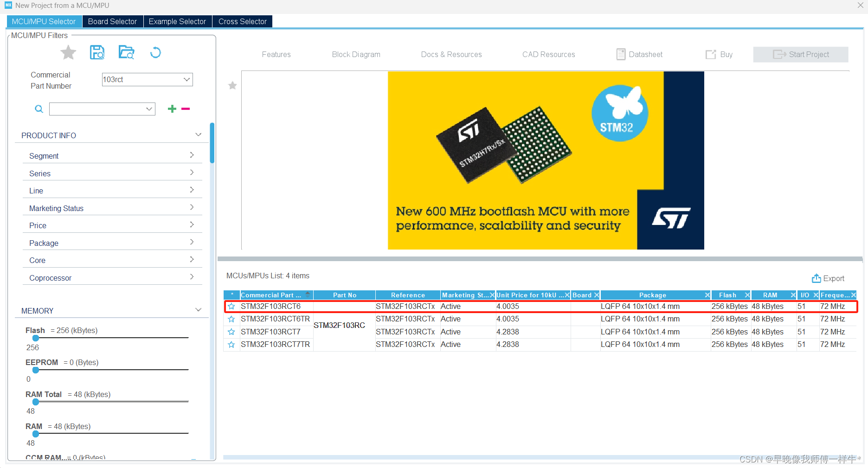Open the Datasheet
This screenshot has width=868, height=468.
(x=639, y=55)
